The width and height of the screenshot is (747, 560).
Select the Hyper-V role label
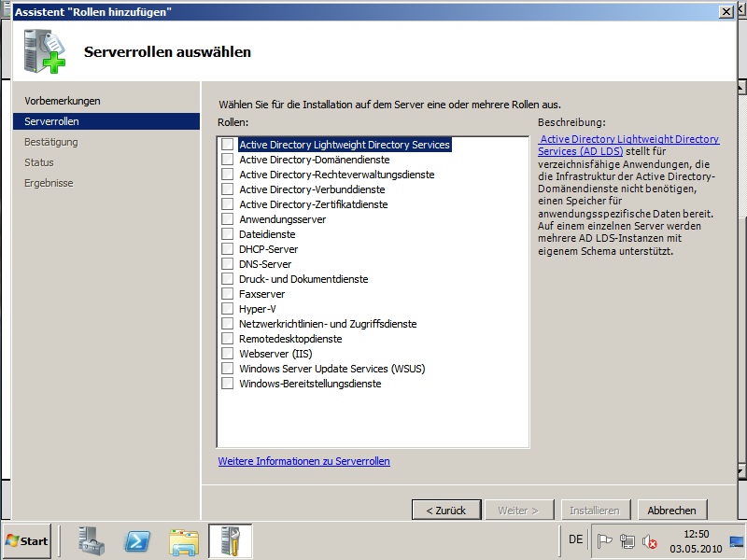[x=258, y=309]
